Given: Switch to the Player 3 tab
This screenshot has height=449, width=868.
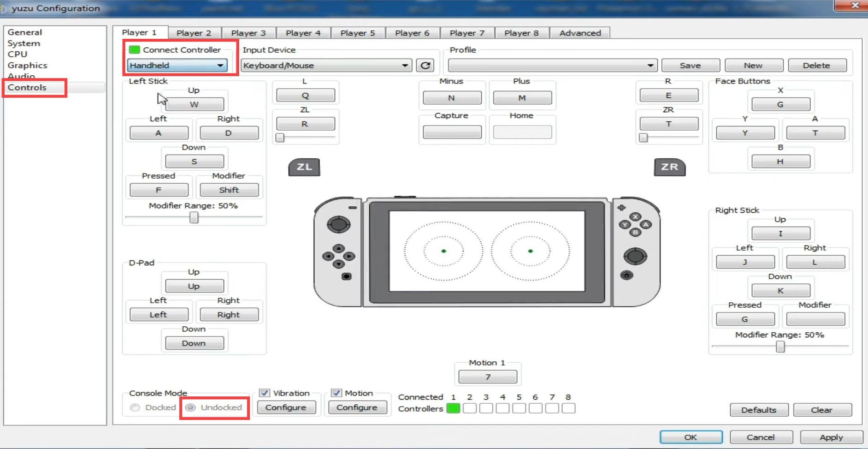Looking at the screenshot, I should 248,33.
